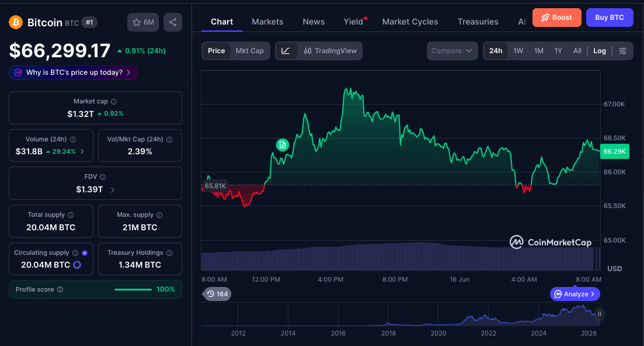Open Volume (24h) info icon
Image resolution: width=644 pixels, height=346 pixels.
pos(73,140)
